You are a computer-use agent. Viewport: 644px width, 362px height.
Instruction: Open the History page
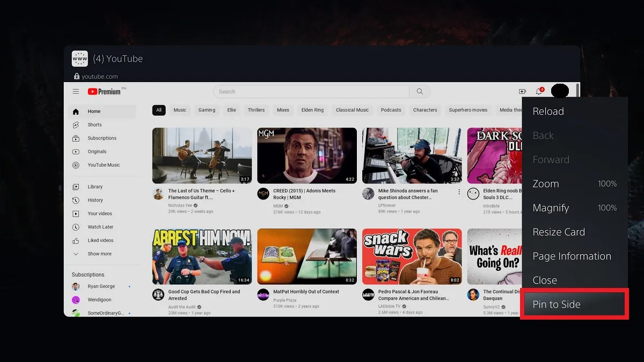(x=95, y=200)
